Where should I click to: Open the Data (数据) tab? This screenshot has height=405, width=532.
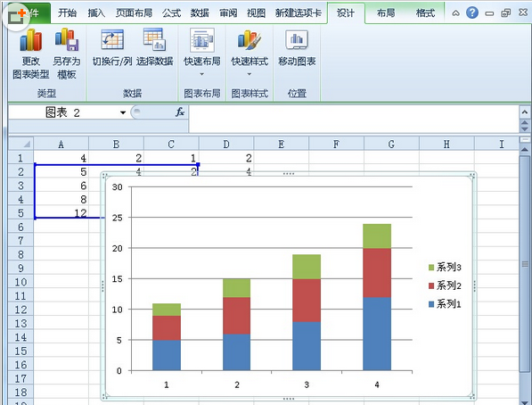[x=200, y=12]
